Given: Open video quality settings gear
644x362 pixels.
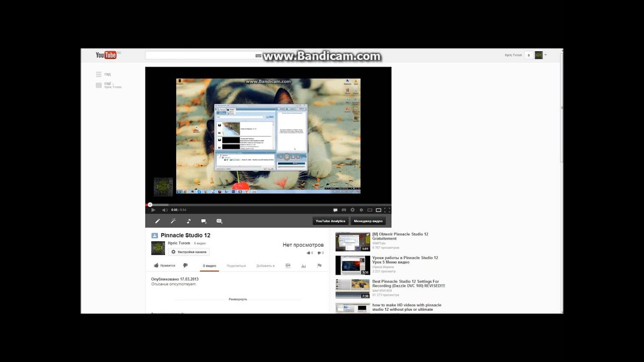Looking at the screenshot, I should 352,210.
